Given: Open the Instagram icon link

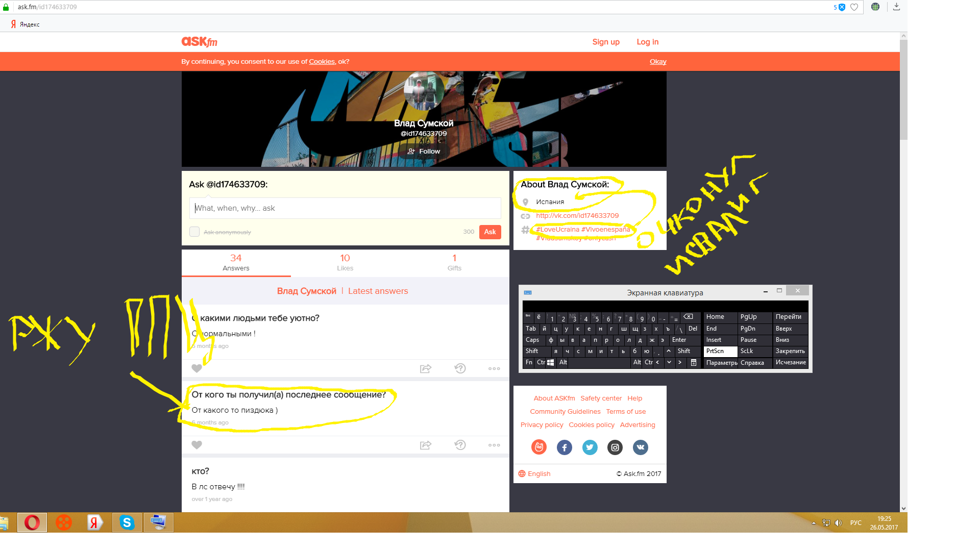Looking at the screenshot, I should (615, 447).
